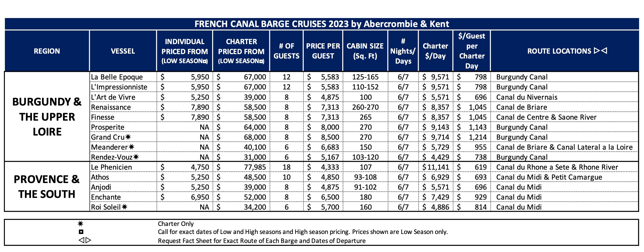
Task: Click the Charter Priced From column header
Action: coord(241,51)
